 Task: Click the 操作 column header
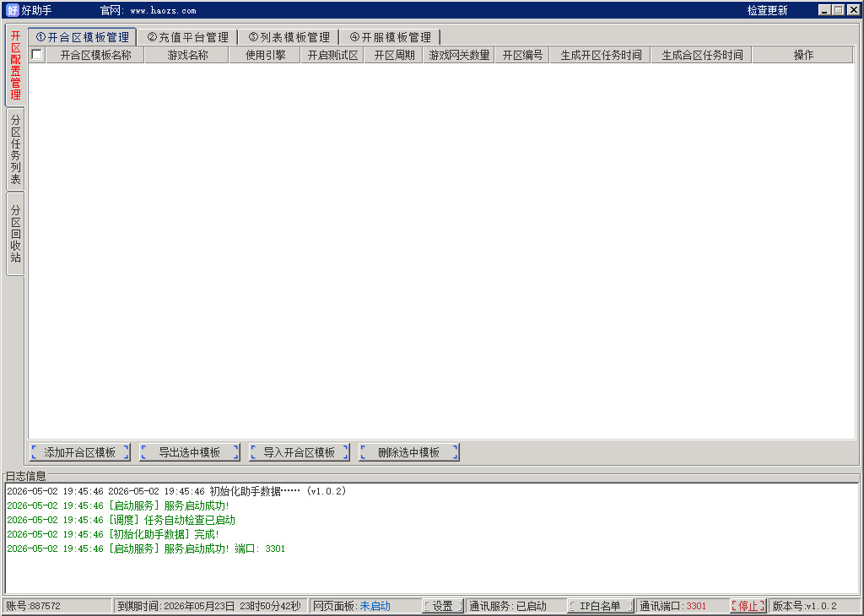[803, 55]
